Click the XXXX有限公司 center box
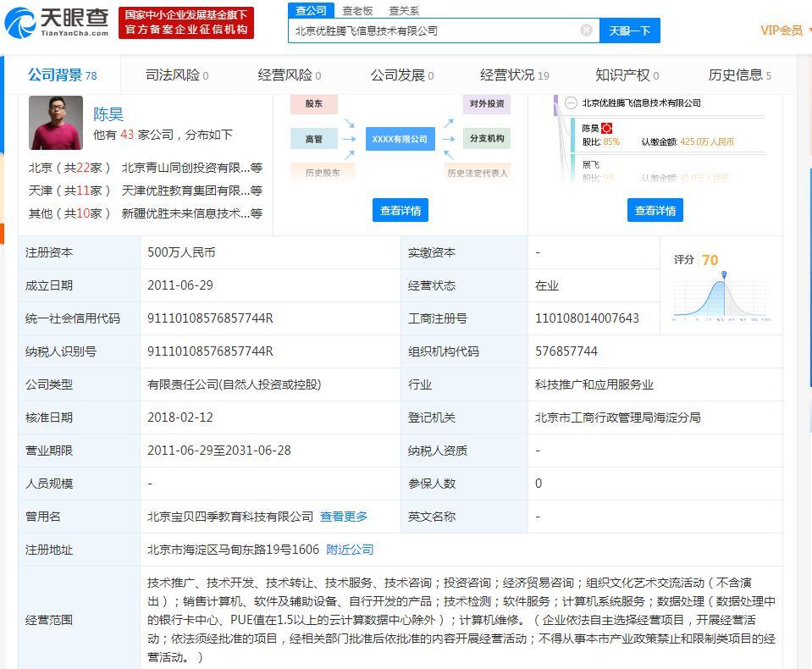812x669 pixels. tap(400, 139)
